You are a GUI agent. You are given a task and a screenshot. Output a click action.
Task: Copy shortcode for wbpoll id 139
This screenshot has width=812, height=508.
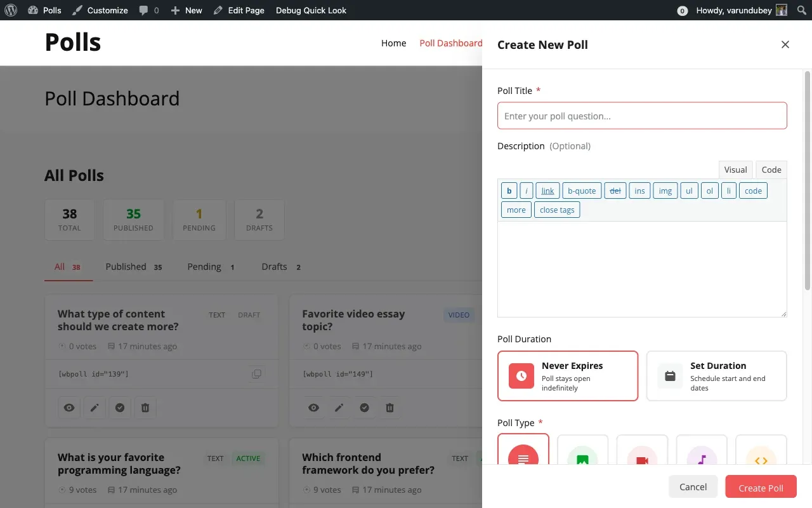256,374
